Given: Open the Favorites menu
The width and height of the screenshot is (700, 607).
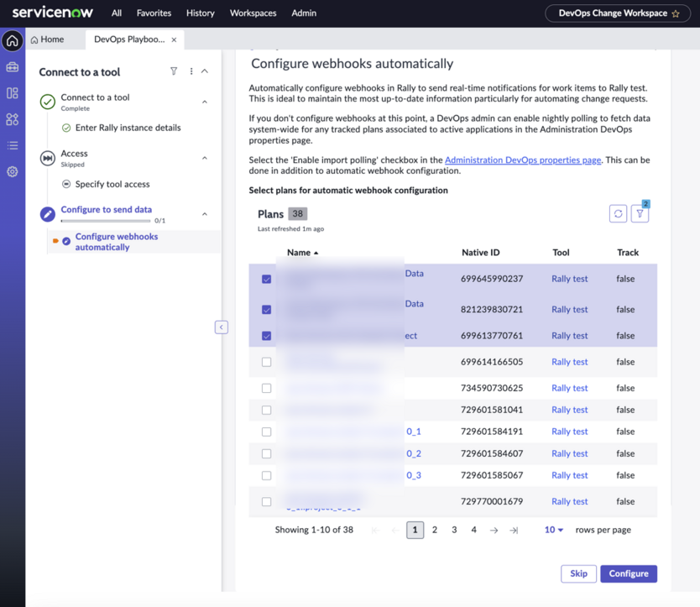Looking at the screenshot, I should pyautogui.click(x=154, y=13).
